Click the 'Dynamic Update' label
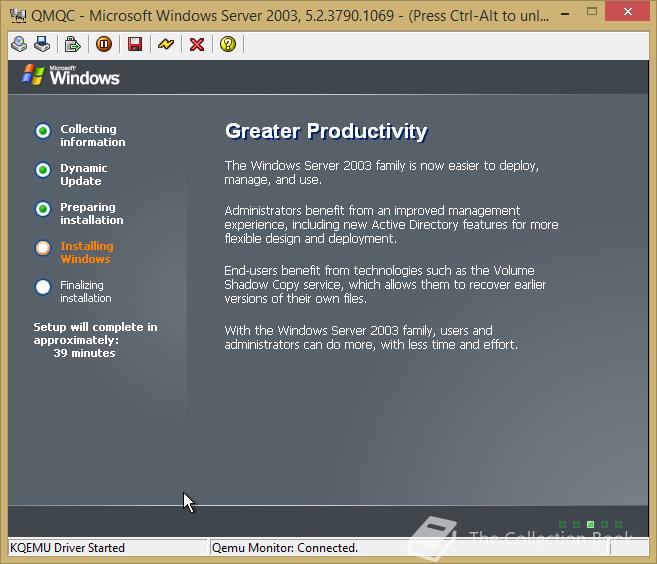The width and height of the screenshot is (657, 564). 83,174
